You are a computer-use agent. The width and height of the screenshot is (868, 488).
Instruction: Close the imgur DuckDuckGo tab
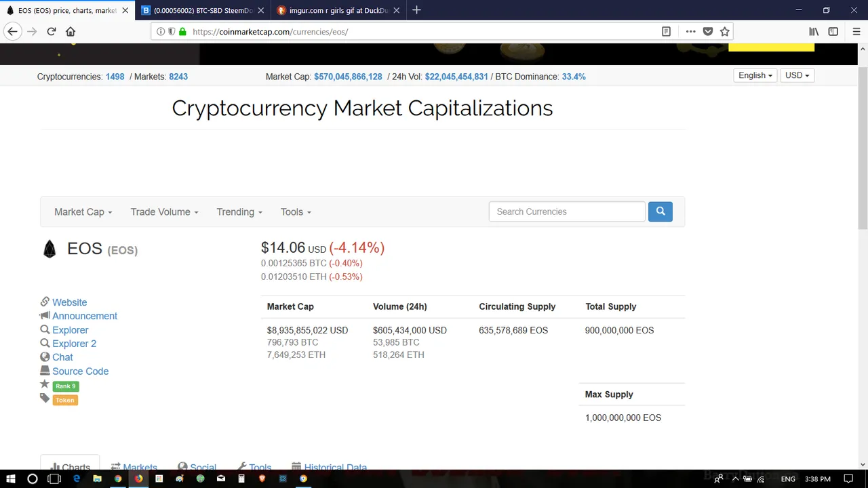coord(397,10)
